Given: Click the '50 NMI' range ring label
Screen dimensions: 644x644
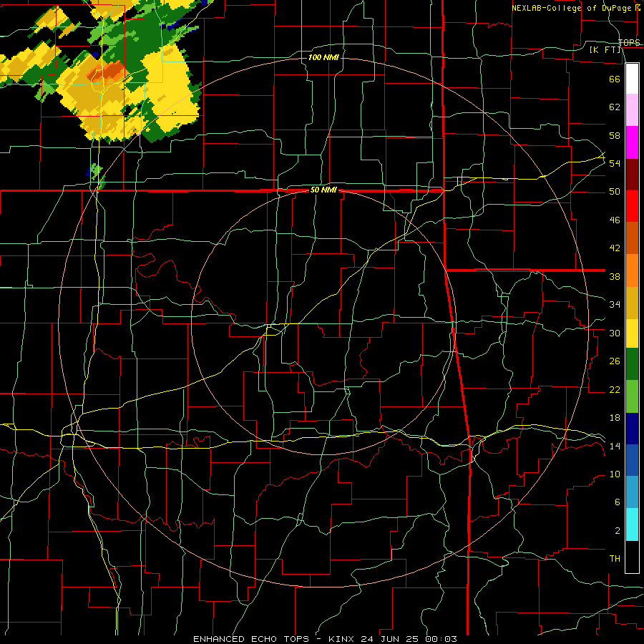Looking at the screenshot, I should (323, 190).
